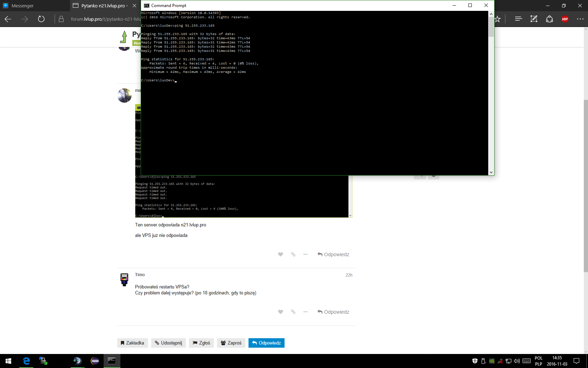Expand more actions on Timo's post
This screenshot has width=588, height=368.
(x=305, y=312)
